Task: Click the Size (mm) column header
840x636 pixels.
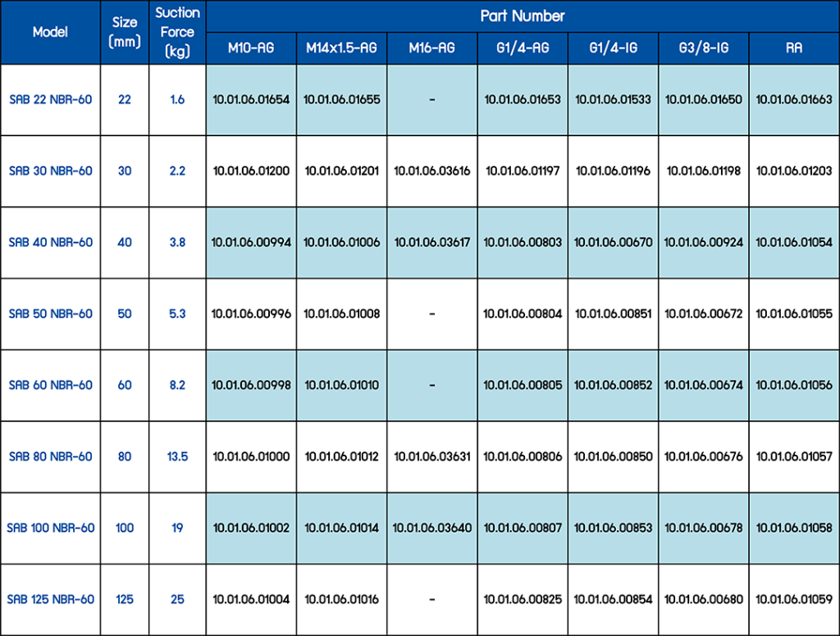Action: tap(125, 32)
